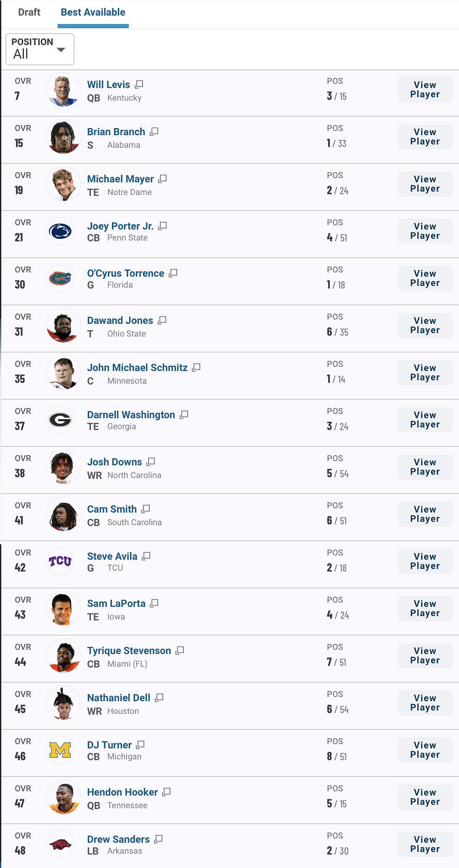Open the Darnell Washington name link
The height and width of the screenshot is (868, 459).
pos(131,415)
